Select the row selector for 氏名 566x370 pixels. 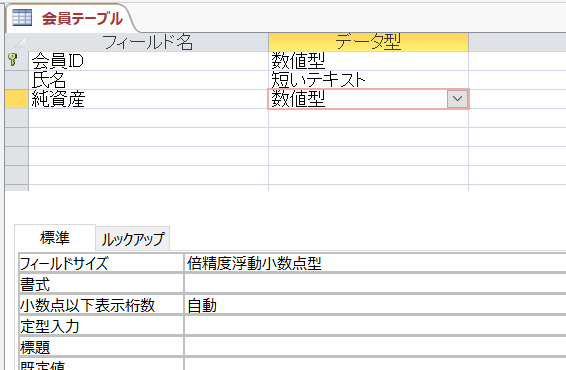(17, 80)
